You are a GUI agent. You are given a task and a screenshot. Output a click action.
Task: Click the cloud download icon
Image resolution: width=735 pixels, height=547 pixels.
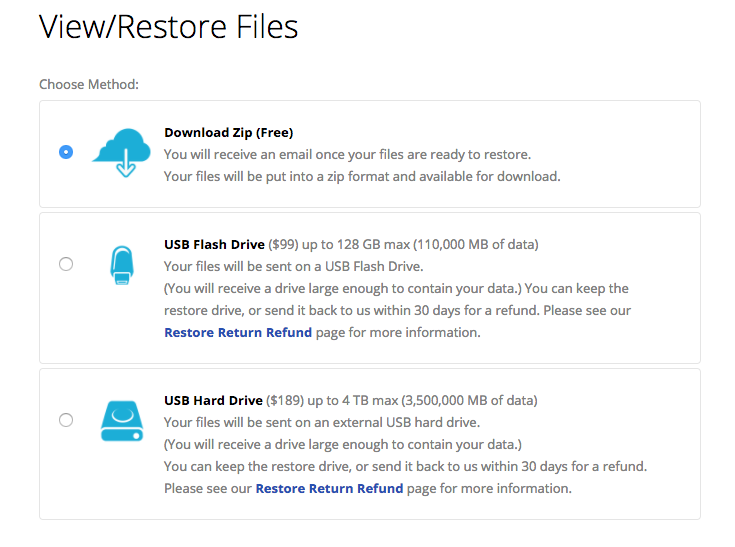[x=122, y=153]
